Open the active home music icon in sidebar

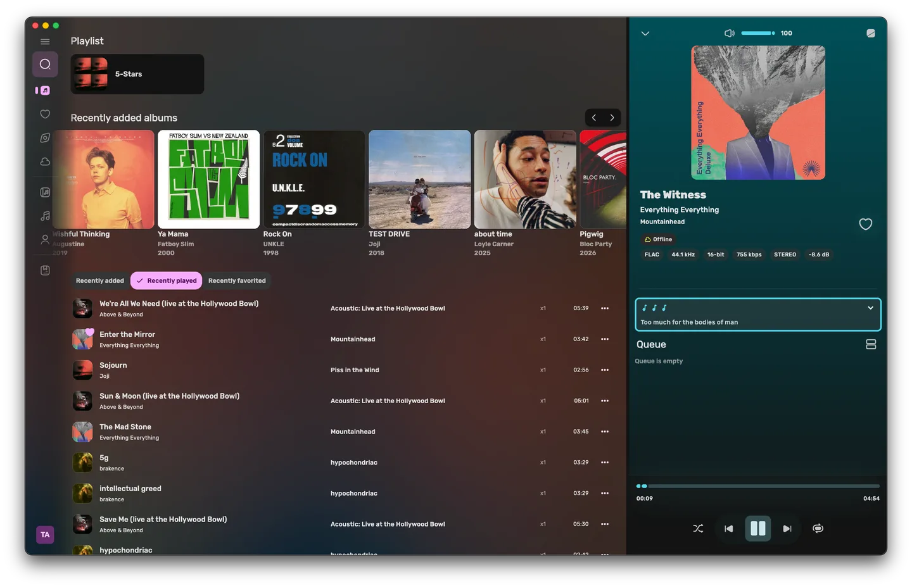coord(45,91)
